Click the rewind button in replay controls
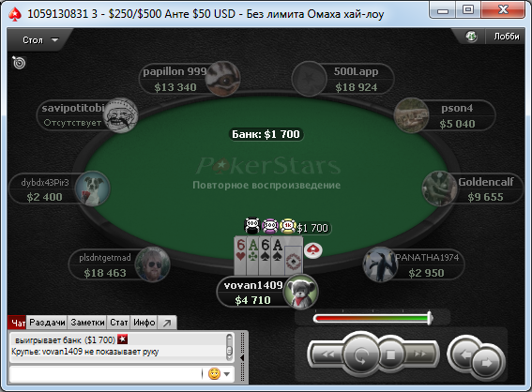The image size is (532, 392). point(327,354)
